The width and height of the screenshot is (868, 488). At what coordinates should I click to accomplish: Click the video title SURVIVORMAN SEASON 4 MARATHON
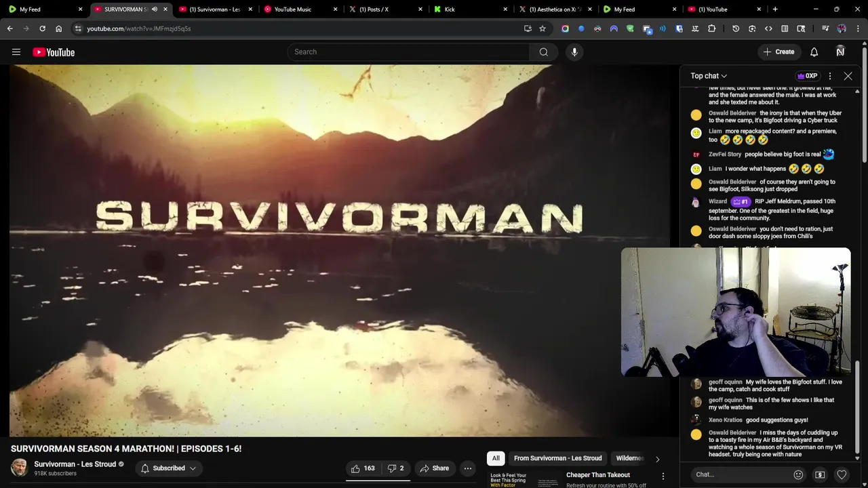tap(126, 449)
